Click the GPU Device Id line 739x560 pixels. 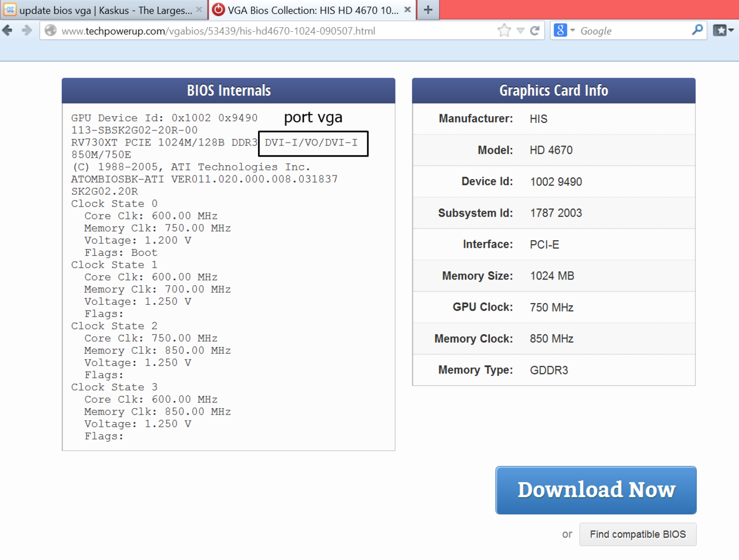click(x=165, y=118)
